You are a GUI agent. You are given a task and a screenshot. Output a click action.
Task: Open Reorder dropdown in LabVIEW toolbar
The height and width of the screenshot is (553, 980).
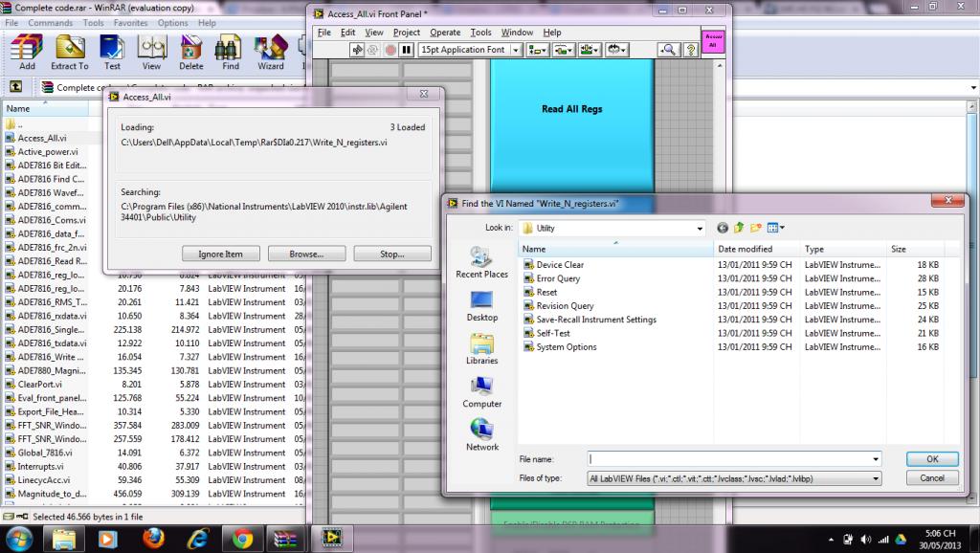coord(616,50)
